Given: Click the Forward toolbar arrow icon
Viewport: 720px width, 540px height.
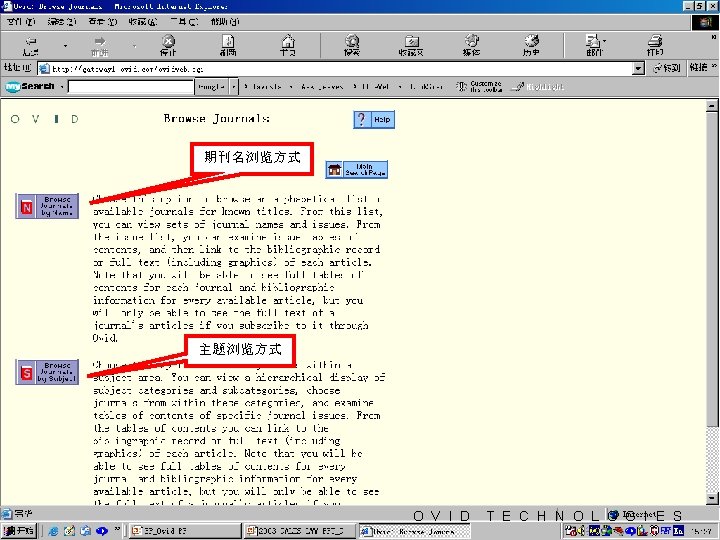Looking at the screenshot, I should coord(100,41).
